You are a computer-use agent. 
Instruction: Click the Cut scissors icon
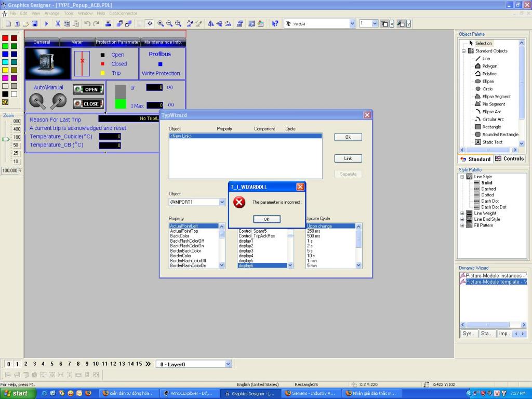click(58, 24)
